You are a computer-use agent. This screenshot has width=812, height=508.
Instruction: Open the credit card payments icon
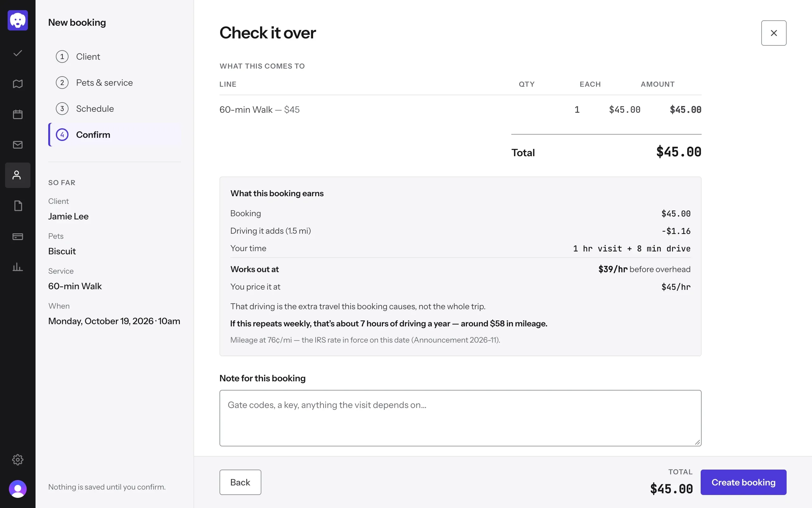18,237
